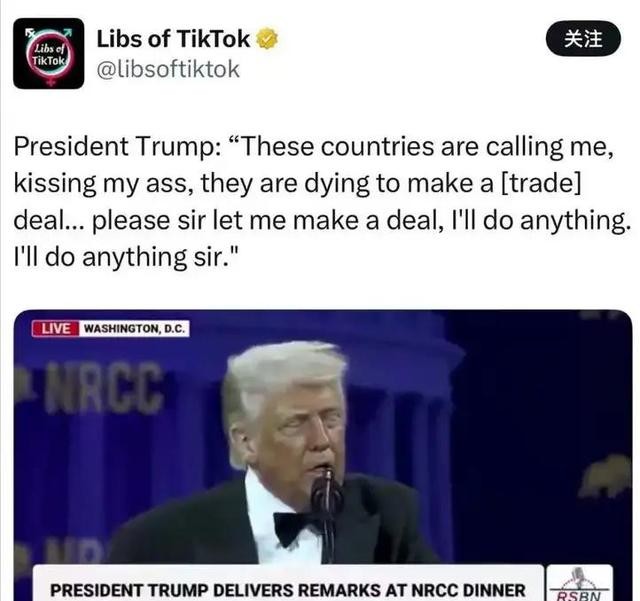Click the word [trade] in post text
This screenshot has width=640, height=601.
tap(540, 183)
